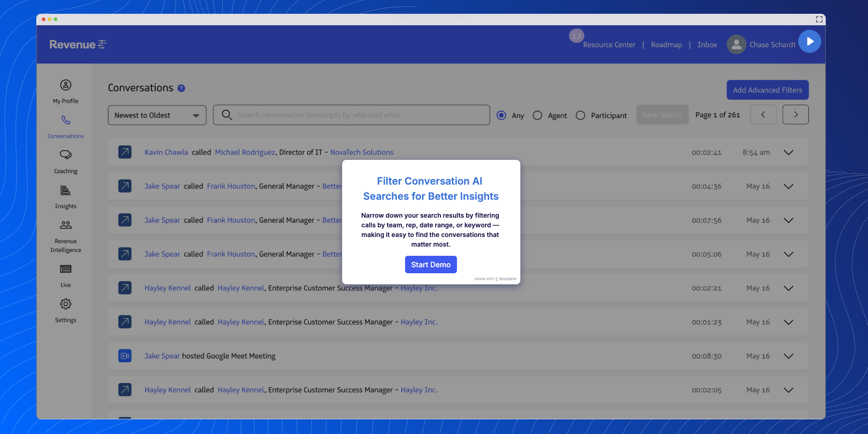The width and height of the screenshot is (868, 434).
Task: Expand the Kavin Chawla call row chevron
Action: tap(789, 152)
